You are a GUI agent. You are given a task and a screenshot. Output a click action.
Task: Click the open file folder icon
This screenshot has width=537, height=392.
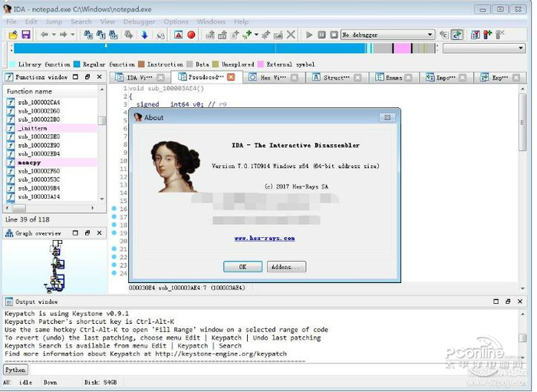tap(13, 35)
